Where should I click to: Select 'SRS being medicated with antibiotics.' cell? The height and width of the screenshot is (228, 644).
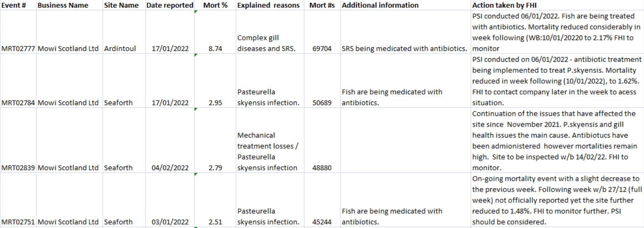point(405,49)
